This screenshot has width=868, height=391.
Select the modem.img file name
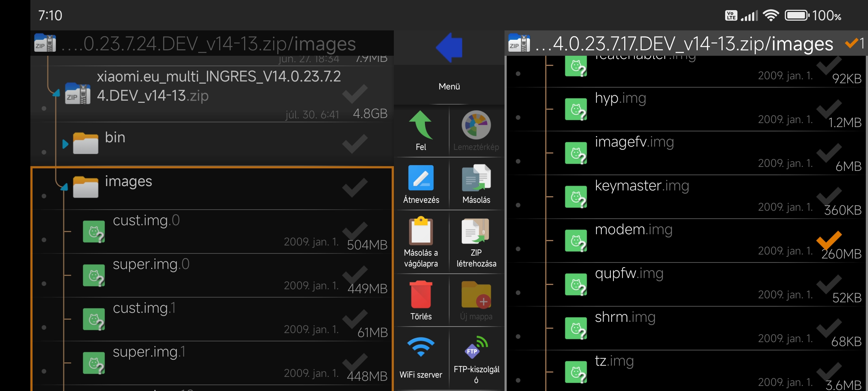(634, 230)
